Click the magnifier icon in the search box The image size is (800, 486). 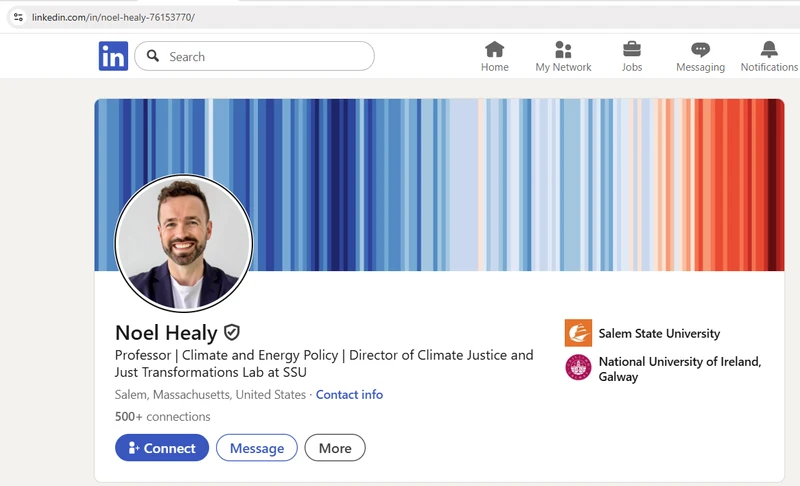(x=153, y=56)
